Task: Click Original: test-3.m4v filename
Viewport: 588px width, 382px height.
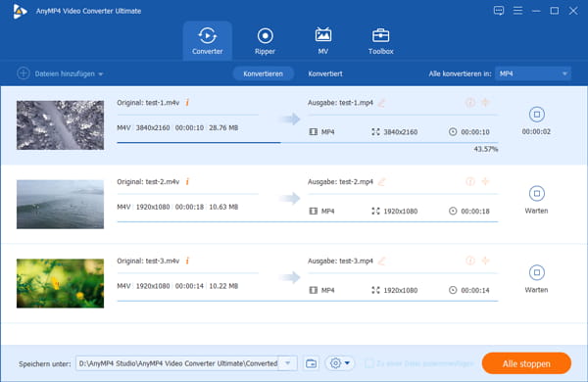Action: pyautogui.click(x=148, y=261)
